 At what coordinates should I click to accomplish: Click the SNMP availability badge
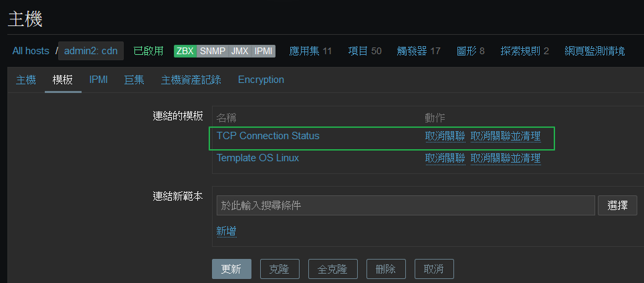tap(213, 51)
